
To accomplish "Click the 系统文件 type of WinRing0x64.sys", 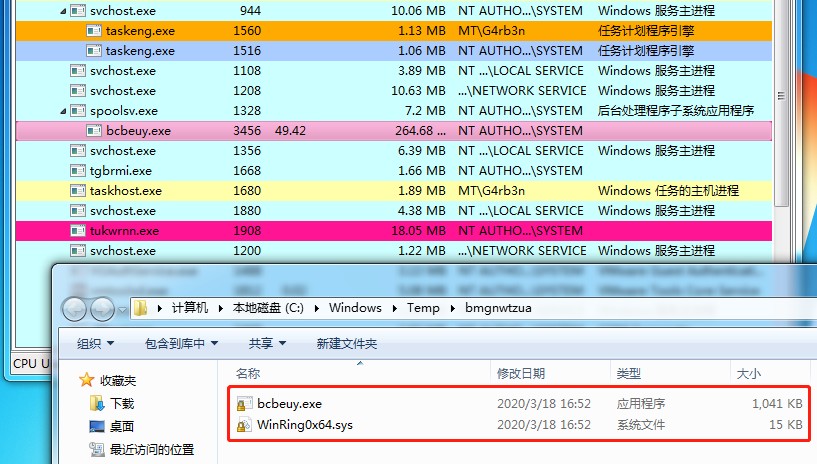I will click(641, 424).
